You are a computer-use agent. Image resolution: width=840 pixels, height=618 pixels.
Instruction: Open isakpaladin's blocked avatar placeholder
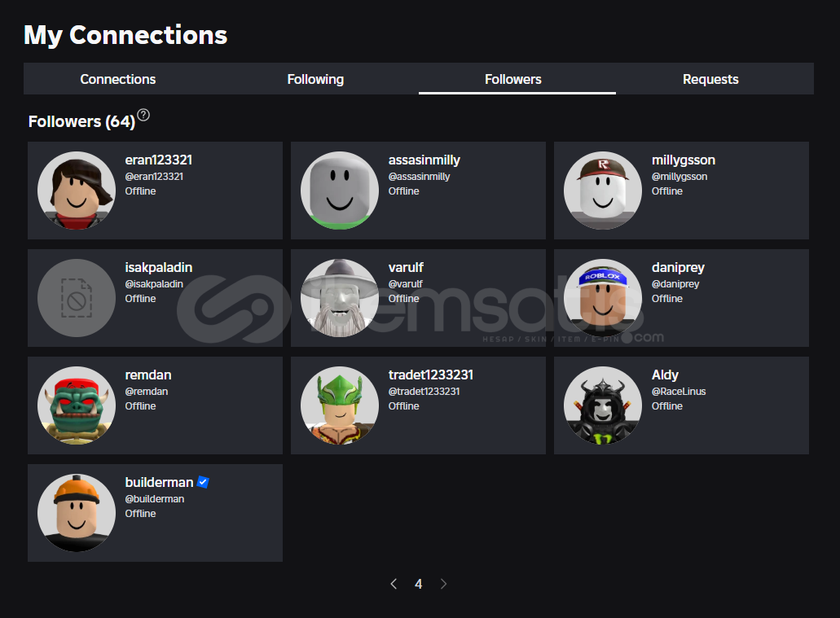[x=77, y=298]
